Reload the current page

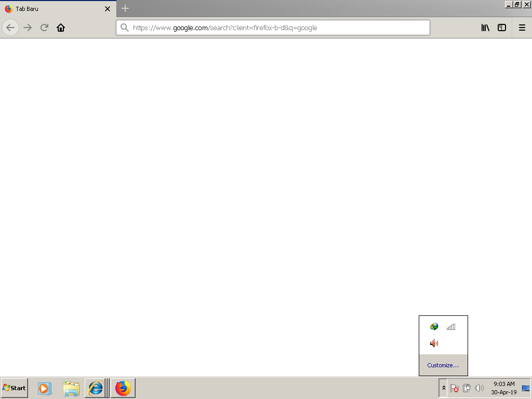click(44, 28)
